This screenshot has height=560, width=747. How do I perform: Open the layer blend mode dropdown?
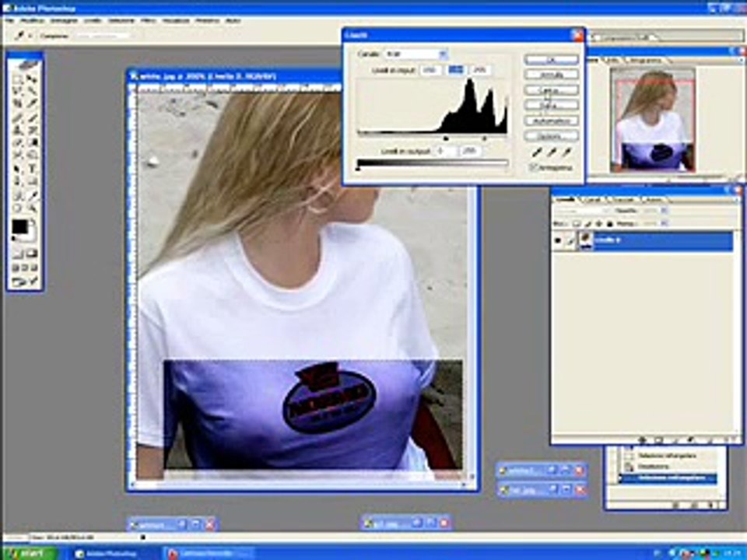(x=583, y=211)
